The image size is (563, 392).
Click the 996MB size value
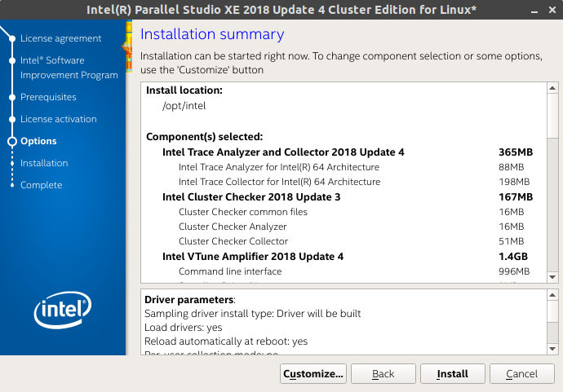(514, 271)
